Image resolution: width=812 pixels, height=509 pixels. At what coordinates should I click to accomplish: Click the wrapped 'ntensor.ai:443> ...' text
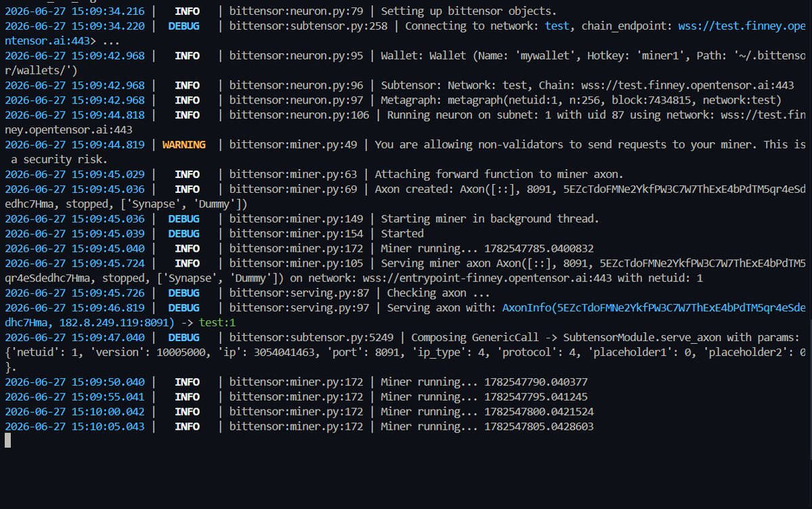coord(62,41)
